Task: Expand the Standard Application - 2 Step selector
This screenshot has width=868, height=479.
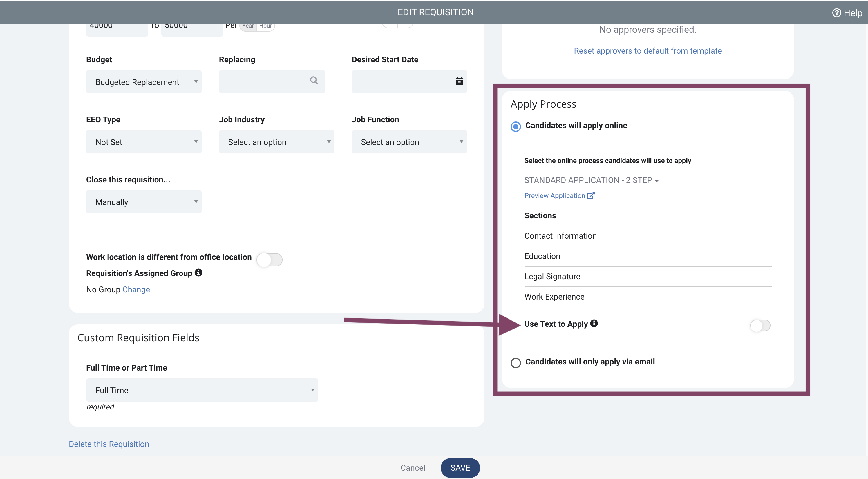Action: click(x=591, y=180)
